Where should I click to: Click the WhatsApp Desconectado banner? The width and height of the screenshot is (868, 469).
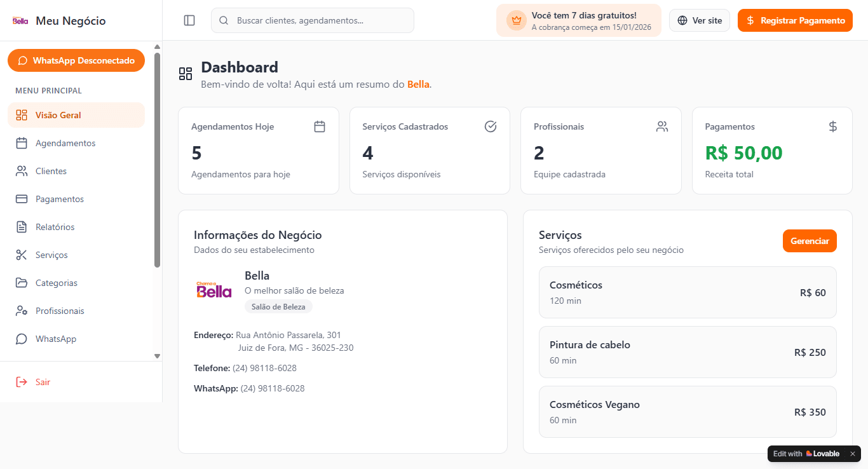point(76,60)
